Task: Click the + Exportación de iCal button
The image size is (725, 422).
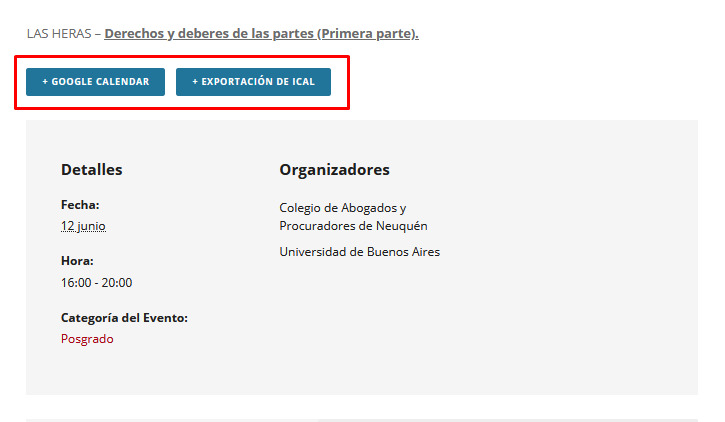Action: point(253,82)
